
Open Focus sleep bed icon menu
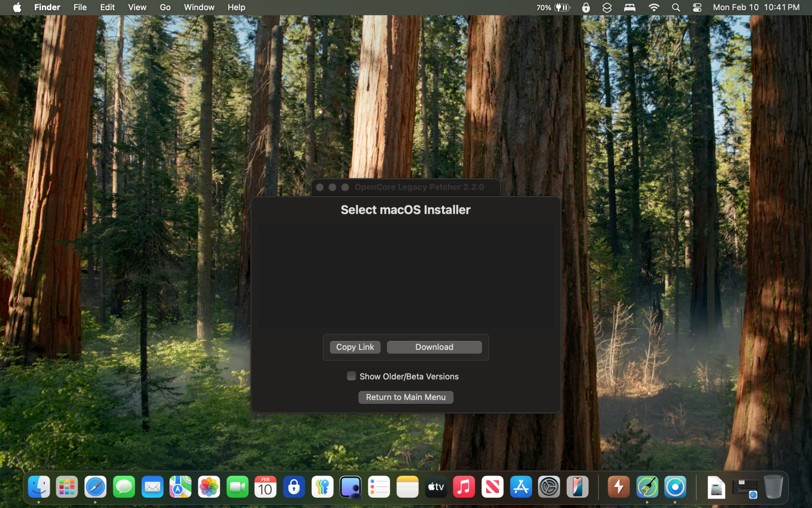tap(630, 7)
